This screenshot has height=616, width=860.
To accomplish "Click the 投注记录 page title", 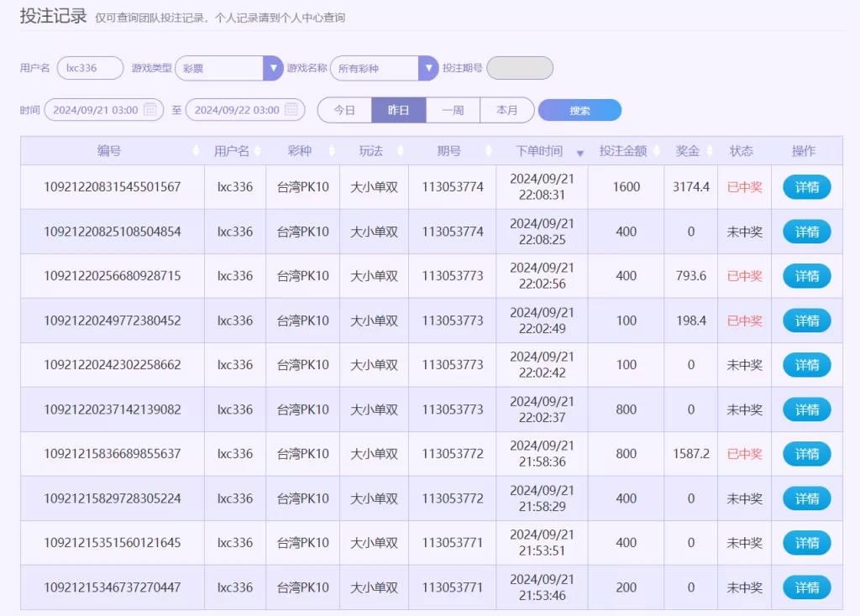I will tap(53, 16).
